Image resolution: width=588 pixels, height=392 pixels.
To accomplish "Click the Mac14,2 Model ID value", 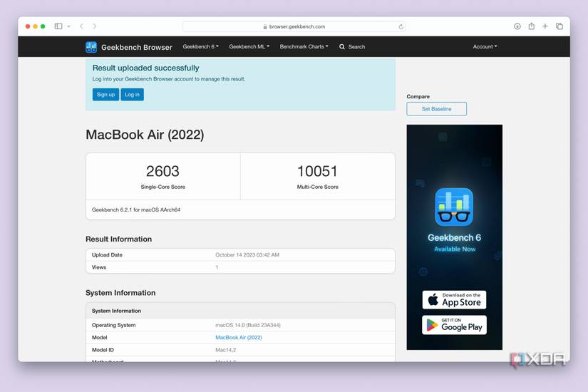I will pyautogui.click(x=226, y=350).
